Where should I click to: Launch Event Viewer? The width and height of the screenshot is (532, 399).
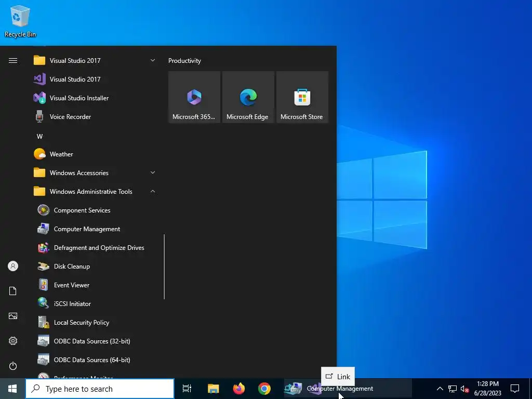click(x=95, y=285)
